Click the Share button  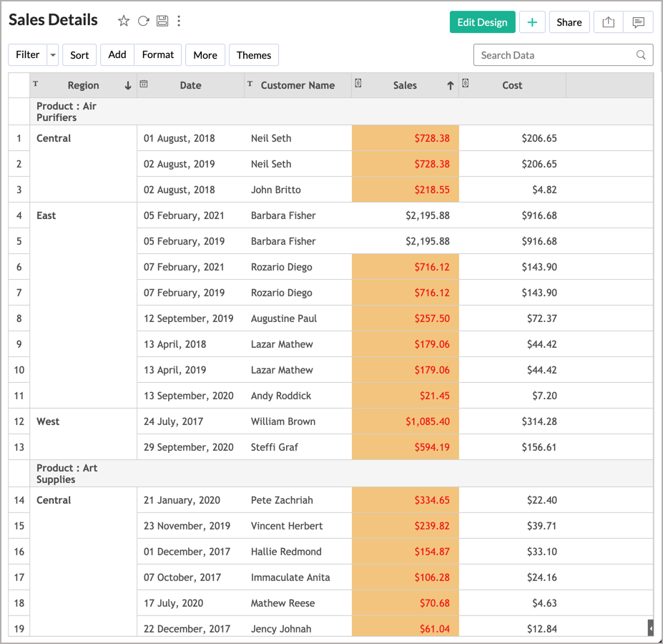pyautogui.click(x=569, y=22)
